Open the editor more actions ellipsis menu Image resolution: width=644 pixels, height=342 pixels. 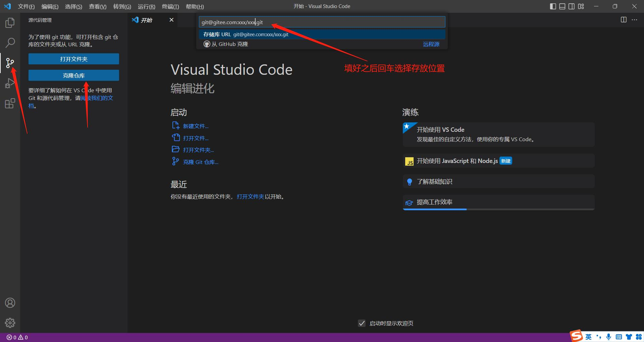[634, 20]
